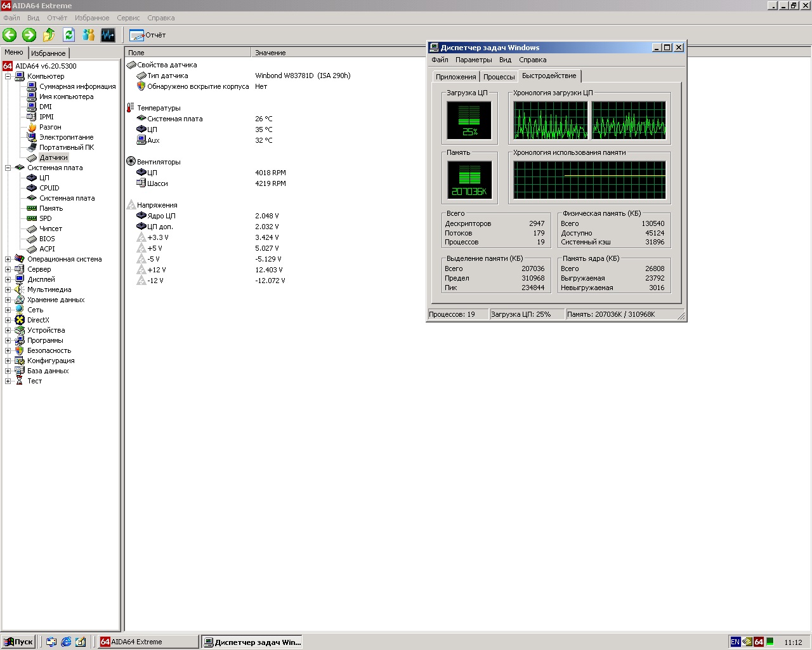Launch Internet Explorer from quick launch

coord(66,642)
